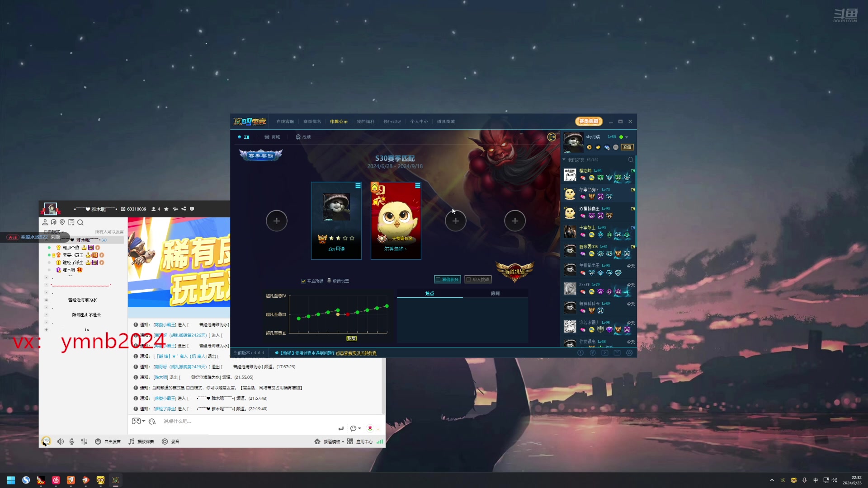Open the 常见问题教程 tutorial link
Viewport: 868px width, 488px height.
pyautogui.click(x=356, y=353)
